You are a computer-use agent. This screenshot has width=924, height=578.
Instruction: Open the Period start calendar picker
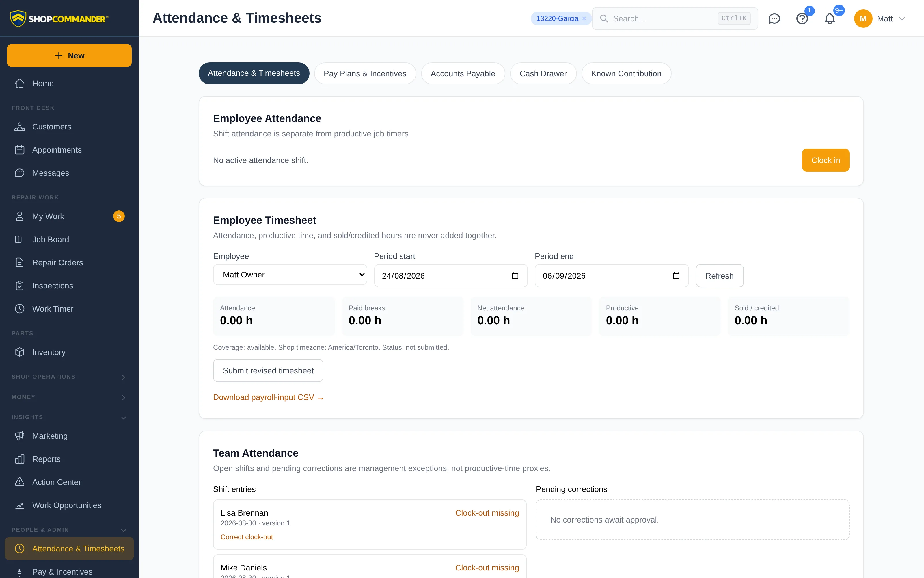[515, 276]
